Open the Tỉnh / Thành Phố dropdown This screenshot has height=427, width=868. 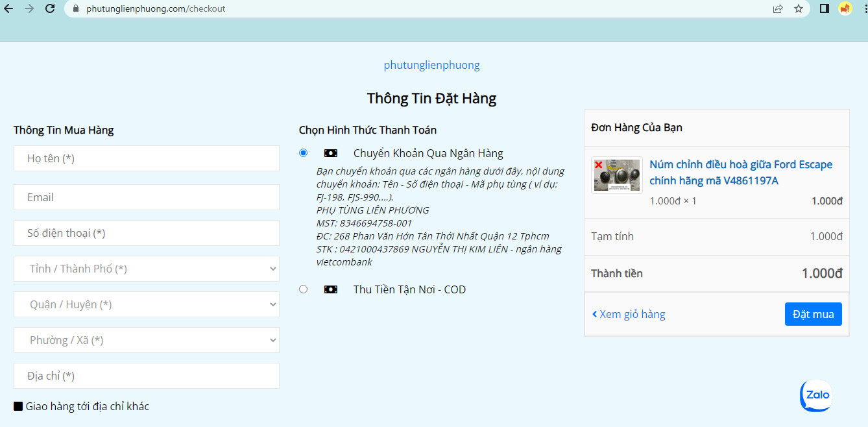click(146, 269)
